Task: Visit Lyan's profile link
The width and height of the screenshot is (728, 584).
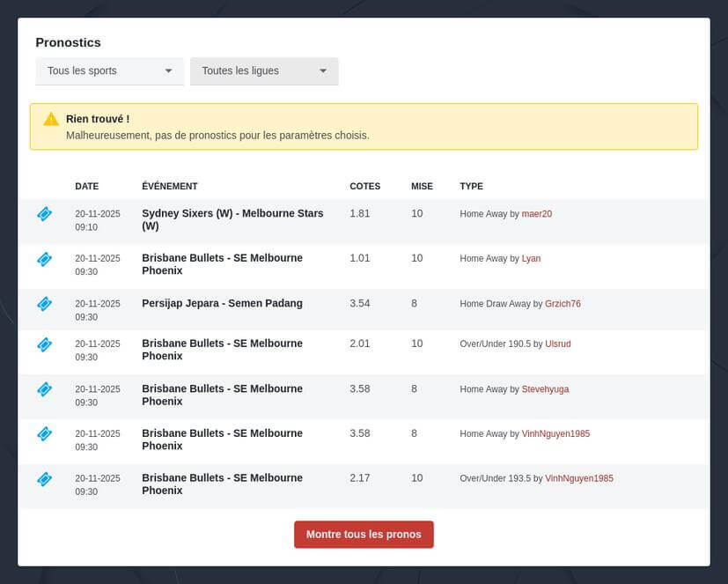Action: coord(531,259)
